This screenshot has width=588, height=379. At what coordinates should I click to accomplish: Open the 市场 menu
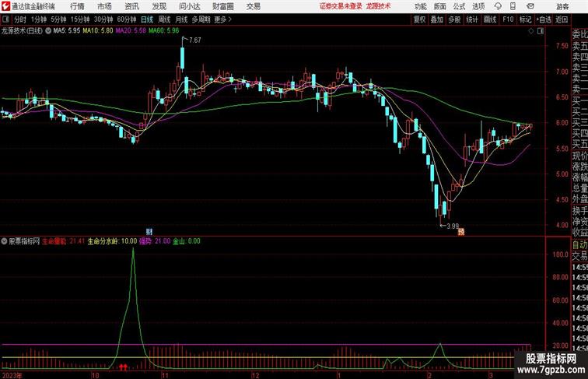(x=104, y=6)
